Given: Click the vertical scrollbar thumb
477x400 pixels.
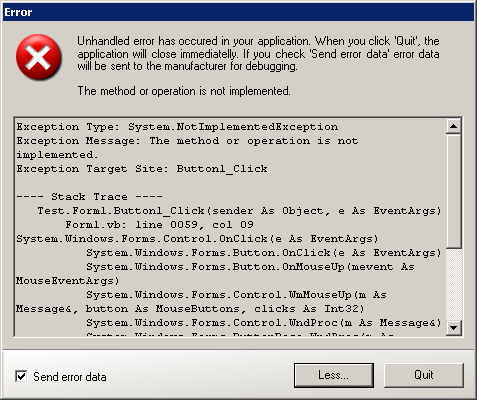Looking at the screenshot, I should [x=453, y=191].
